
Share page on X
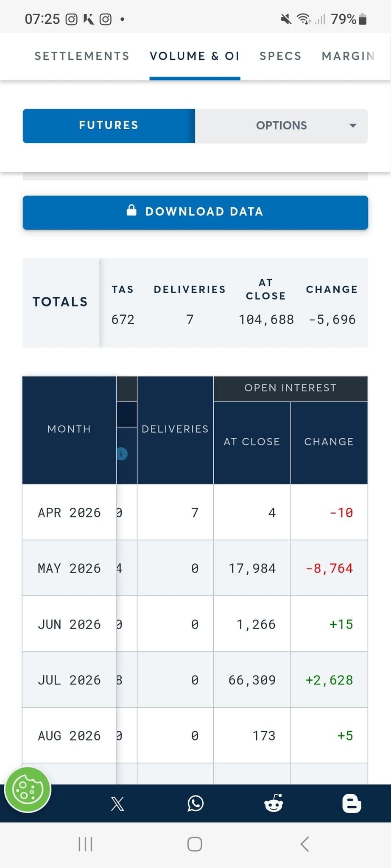point(117,804)
